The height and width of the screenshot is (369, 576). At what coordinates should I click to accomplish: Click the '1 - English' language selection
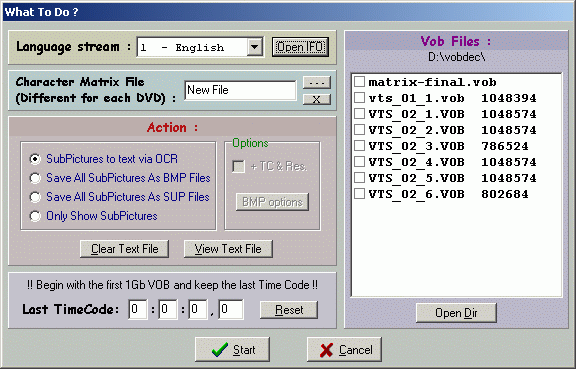(192, 47)
